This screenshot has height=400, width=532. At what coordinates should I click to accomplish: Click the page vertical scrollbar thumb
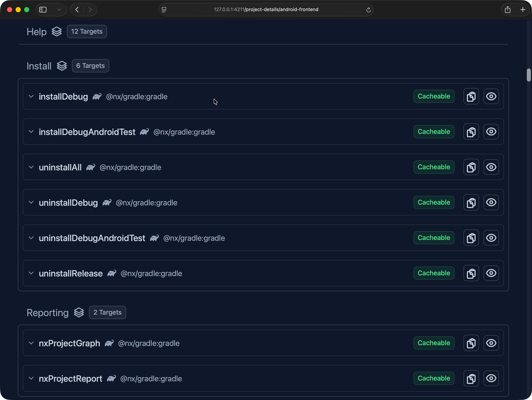click(528, 75)
